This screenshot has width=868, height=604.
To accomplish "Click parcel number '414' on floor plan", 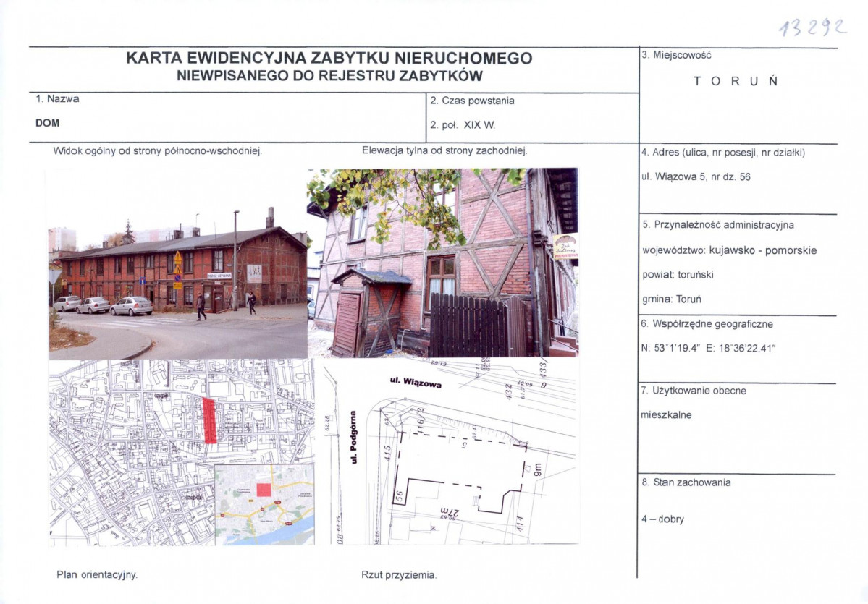I will [519, 523].
